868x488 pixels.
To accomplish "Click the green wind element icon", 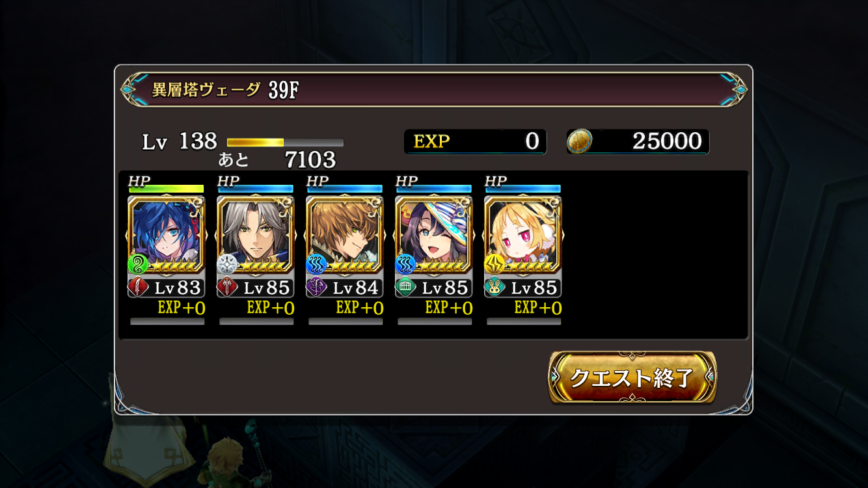I will coord(138,264).
